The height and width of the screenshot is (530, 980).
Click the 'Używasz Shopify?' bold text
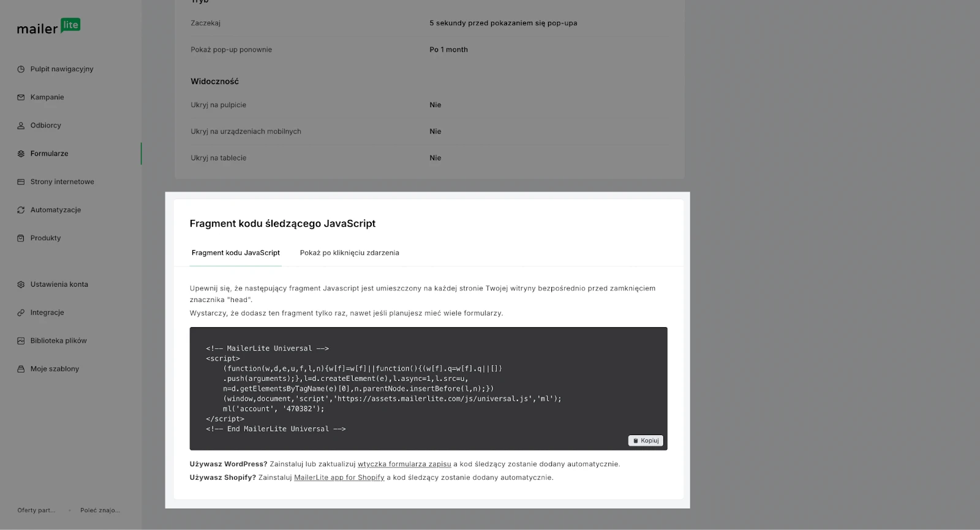coord(223,477)
